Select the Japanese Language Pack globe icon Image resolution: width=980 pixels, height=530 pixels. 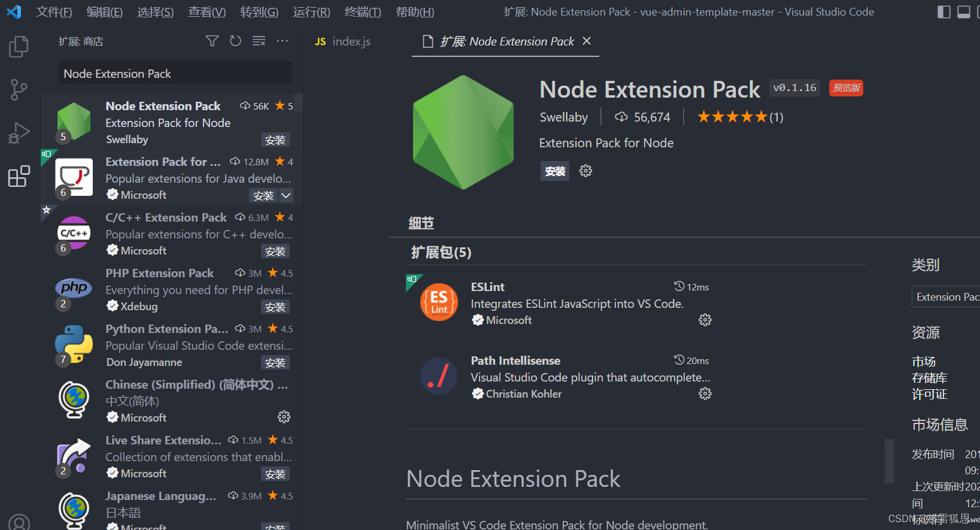coord(74,511)
